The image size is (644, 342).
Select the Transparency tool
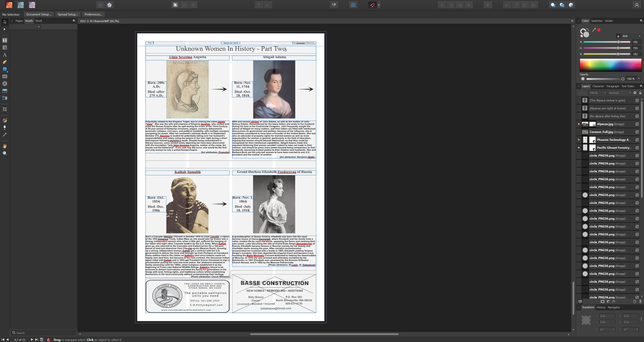[x=5, y=128]
